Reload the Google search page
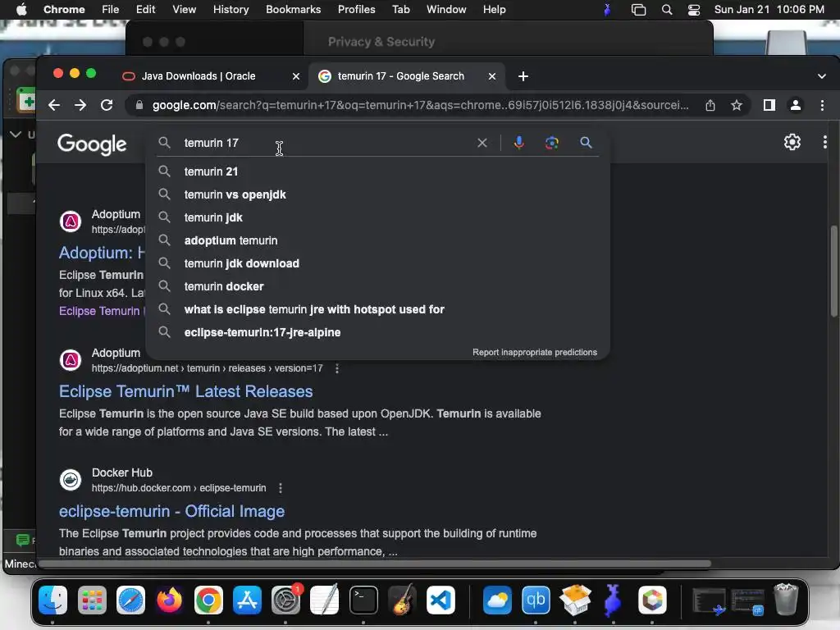Viewport: 840px width, 630px height. pyautogui.click(x=107, y=105)
